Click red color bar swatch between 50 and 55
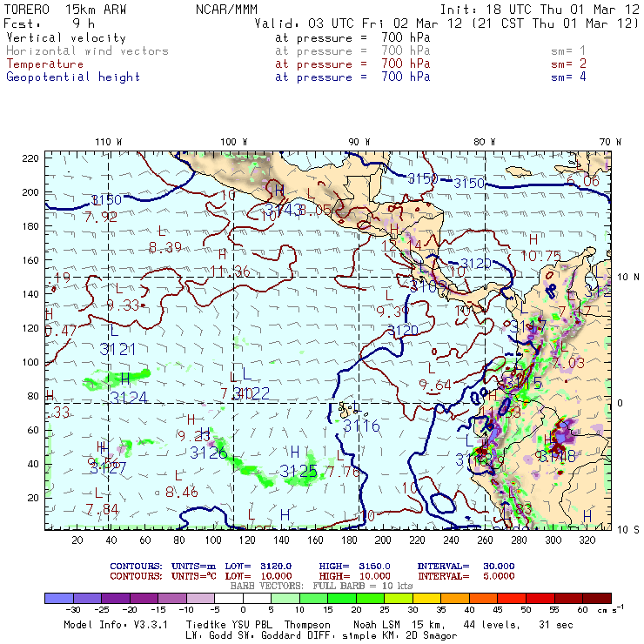 point(540,598)
